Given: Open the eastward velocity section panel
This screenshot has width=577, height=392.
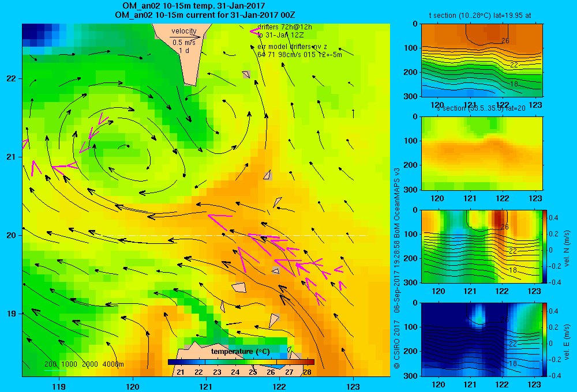Looking at the screenshot, I should coord(482,340).
